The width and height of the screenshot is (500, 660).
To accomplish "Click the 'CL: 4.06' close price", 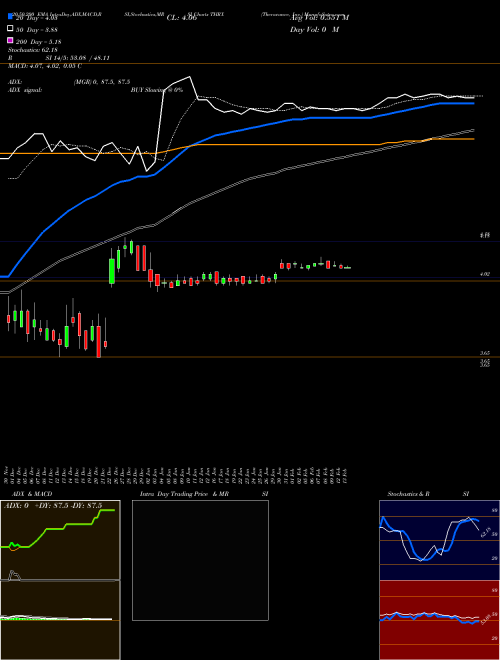I will (182, 18).
